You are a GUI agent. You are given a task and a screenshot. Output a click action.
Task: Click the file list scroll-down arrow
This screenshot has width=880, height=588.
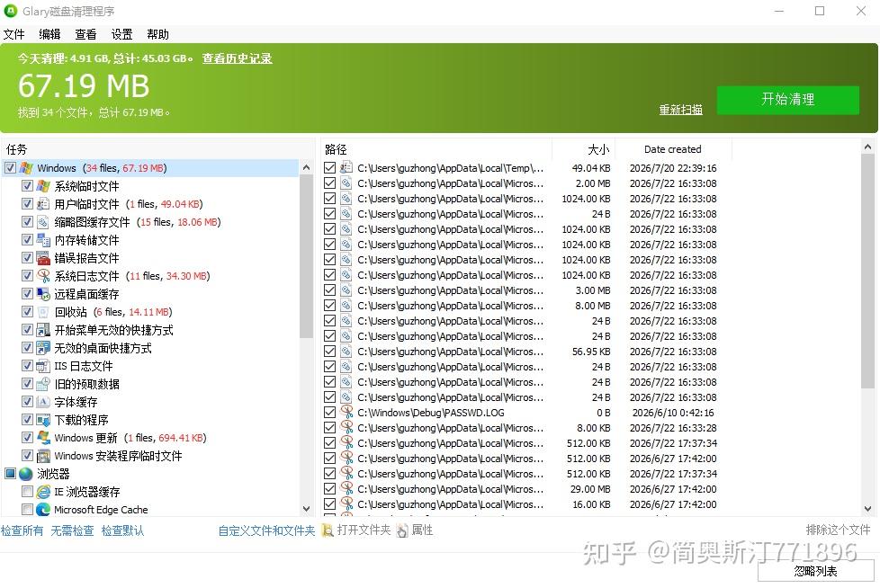[x=867, y=509]
